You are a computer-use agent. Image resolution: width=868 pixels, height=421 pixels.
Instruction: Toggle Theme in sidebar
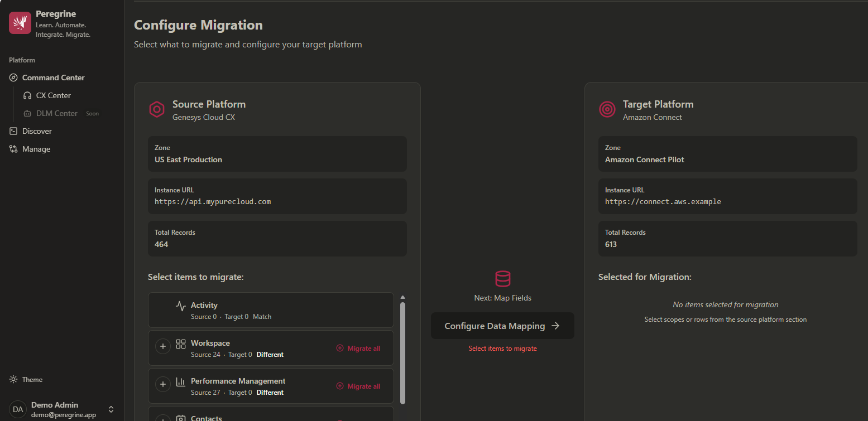coord(32,379)
